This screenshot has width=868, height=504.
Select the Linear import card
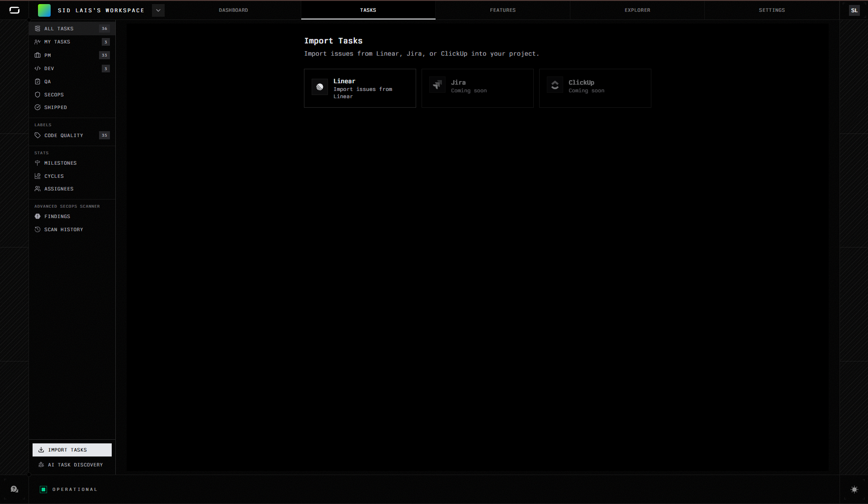pyautogui.click(x=360, y=88)
